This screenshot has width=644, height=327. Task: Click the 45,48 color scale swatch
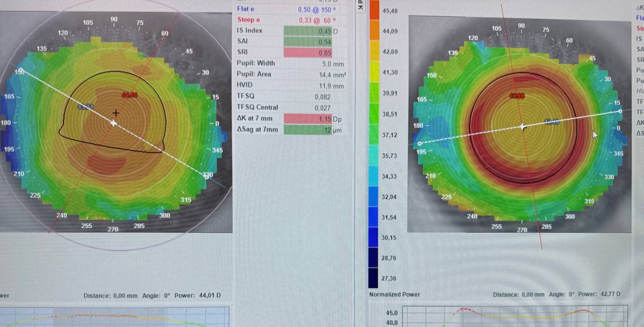pos(374,11)
